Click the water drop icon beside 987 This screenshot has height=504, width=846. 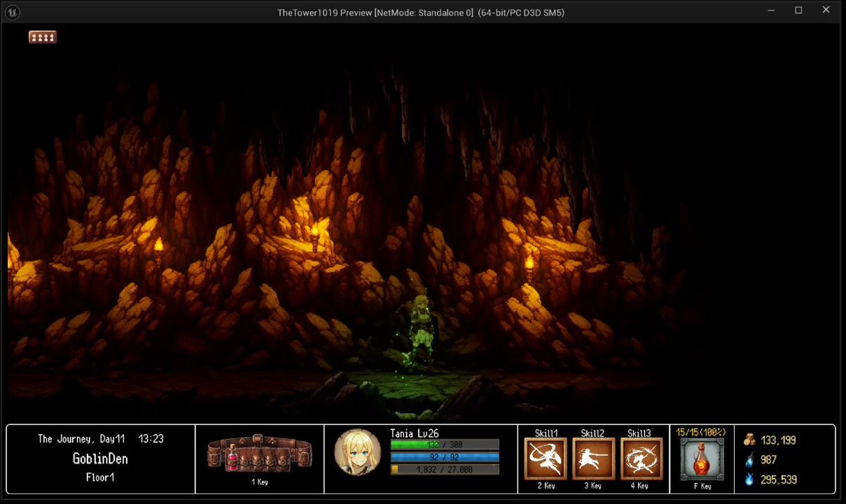coord(749,460)
